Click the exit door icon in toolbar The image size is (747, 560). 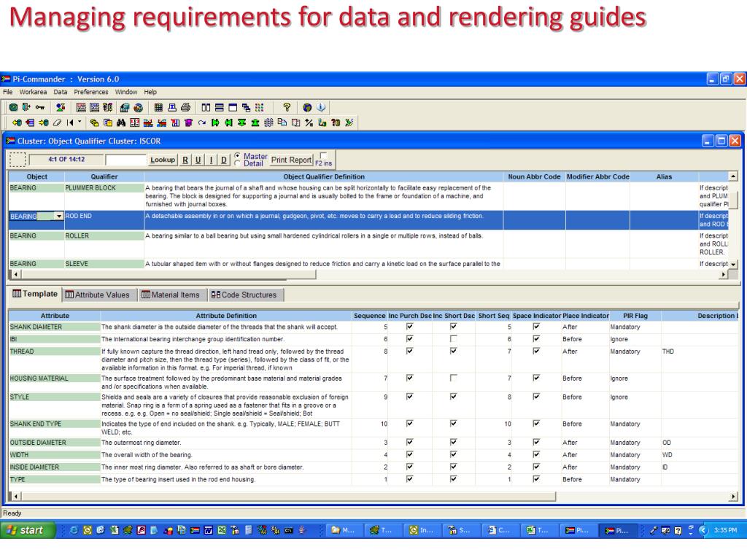[26, 107]
